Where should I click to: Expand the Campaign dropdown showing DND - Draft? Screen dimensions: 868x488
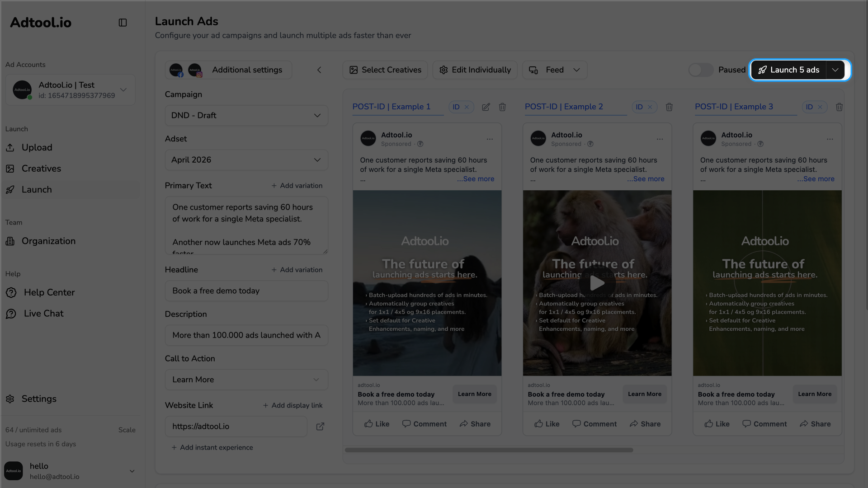coord(246,116)
